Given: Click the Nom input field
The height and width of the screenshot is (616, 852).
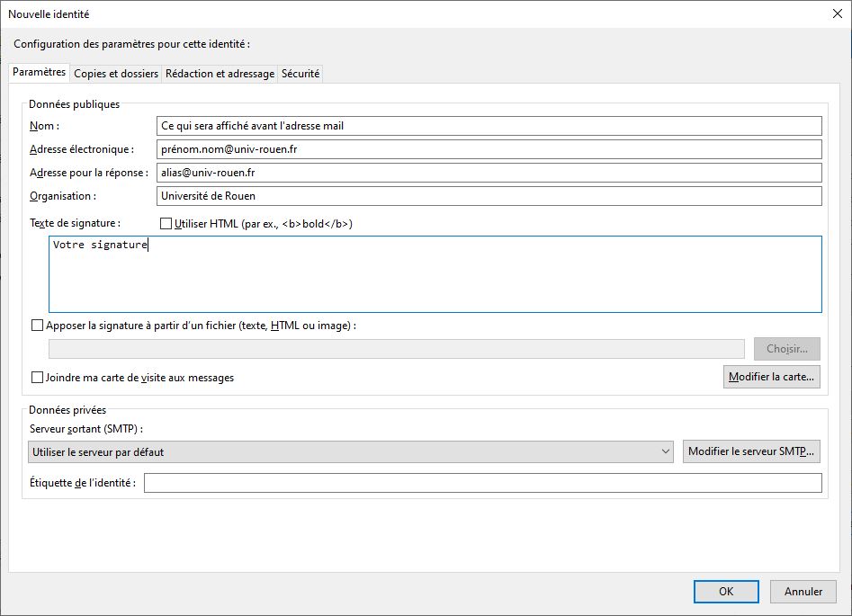Looking at the screenshot, I should [489, 126].
